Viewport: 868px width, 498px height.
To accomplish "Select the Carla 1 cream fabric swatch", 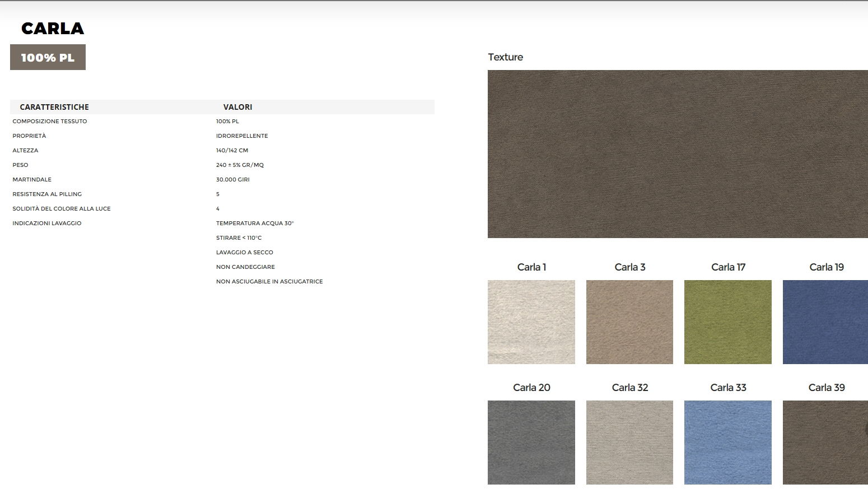I will pos(531,322).
